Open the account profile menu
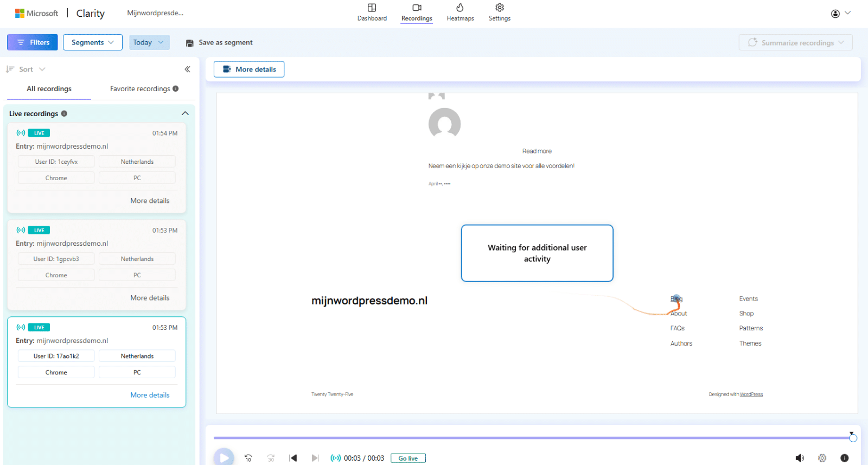 [840, 14]
